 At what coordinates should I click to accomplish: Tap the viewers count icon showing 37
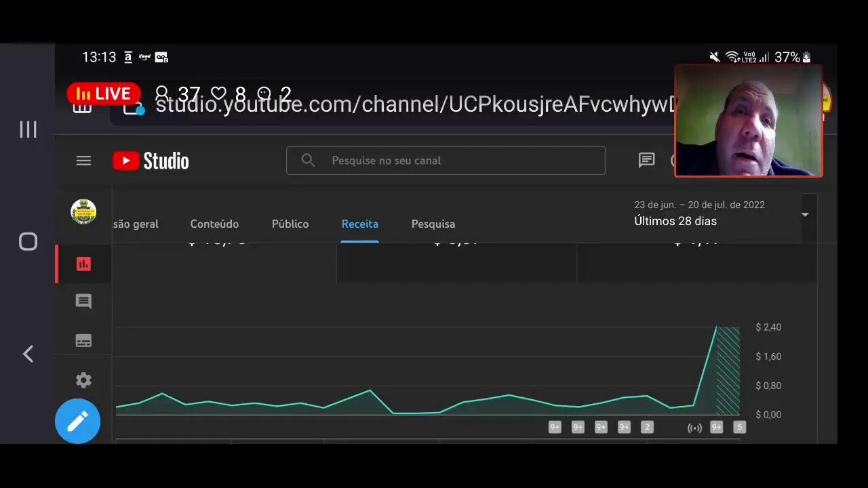pos(162,94)
